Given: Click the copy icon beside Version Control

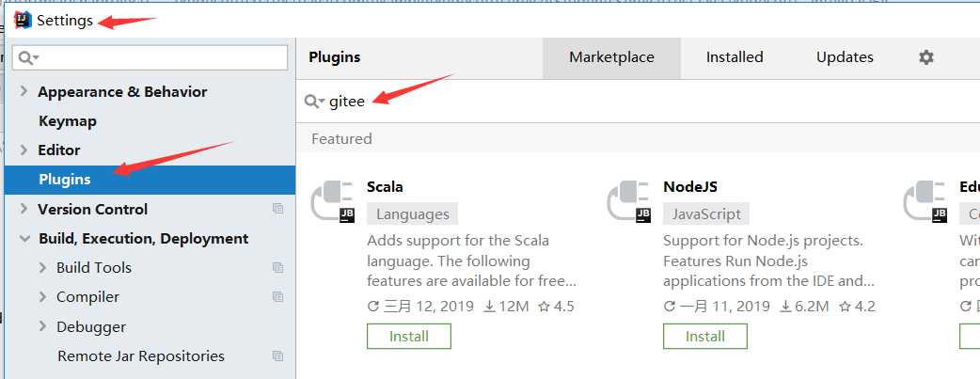Looking at the screenshot, I should click(278, 209).
